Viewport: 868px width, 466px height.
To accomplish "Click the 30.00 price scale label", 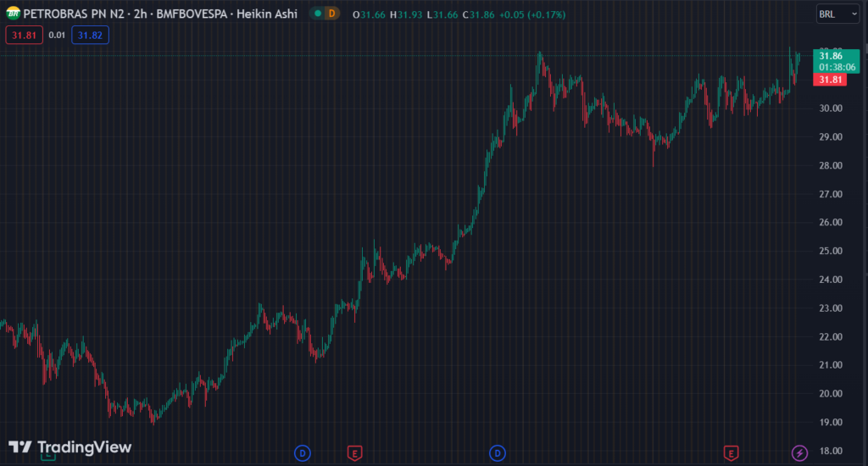I will [x=831, y=108].
